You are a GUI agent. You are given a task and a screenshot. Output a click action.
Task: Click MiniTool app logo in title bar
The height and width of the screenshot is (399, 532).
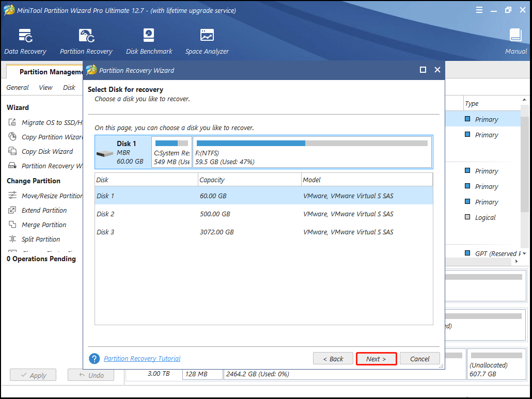[9, 10]
